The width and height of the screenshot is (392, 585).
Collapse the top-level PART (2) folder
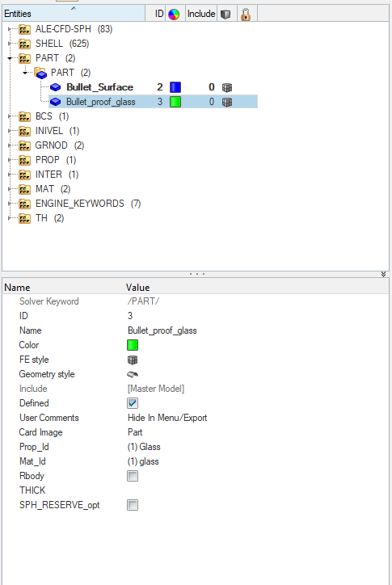pyautogui.click(x=10, y=58)
